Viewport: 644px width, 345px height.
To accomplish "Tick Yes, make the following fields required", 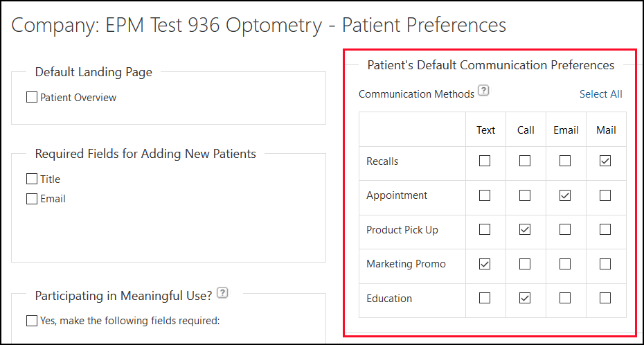I will 32,320.
